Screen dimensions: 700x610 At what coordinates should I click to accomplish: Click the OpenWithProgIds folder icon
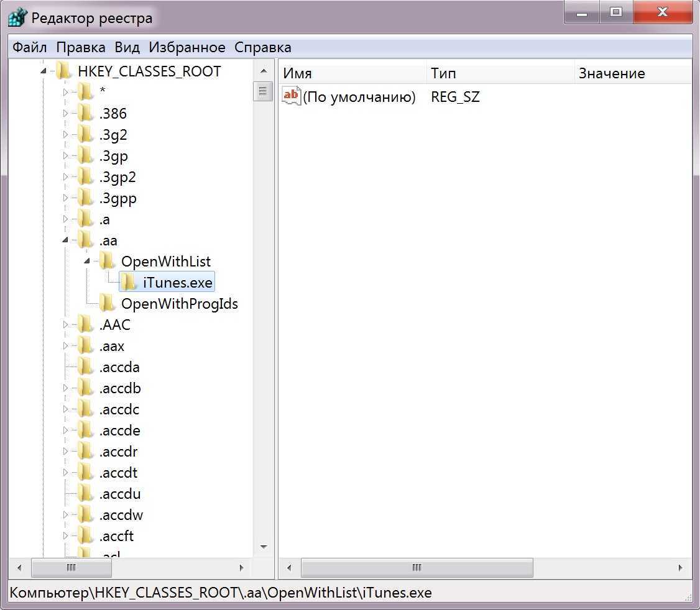[x=108, y=304]
